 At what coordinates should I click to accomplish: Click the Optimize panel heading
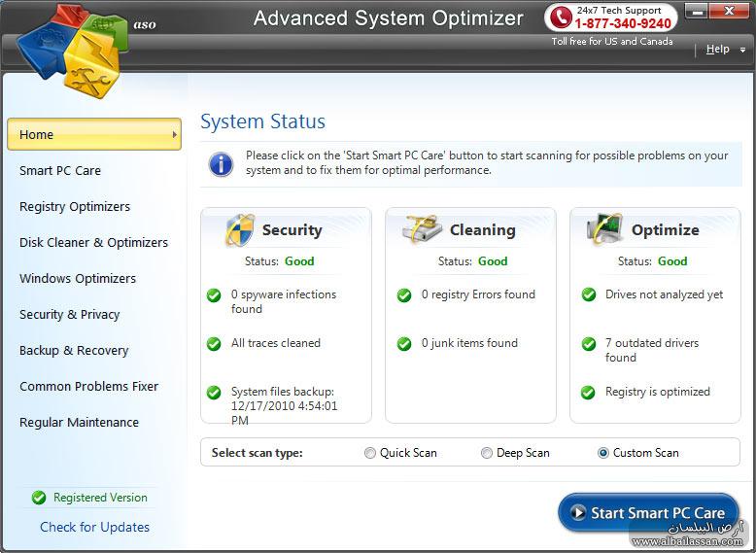(666, 230)
